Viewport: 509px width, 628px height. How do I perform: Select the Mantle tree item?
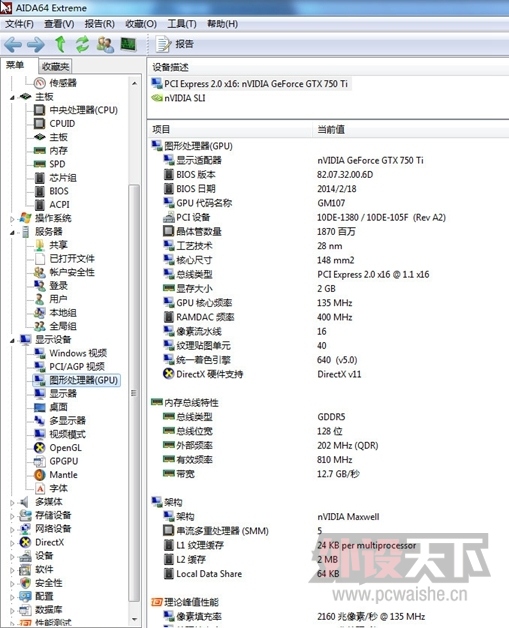63,475
